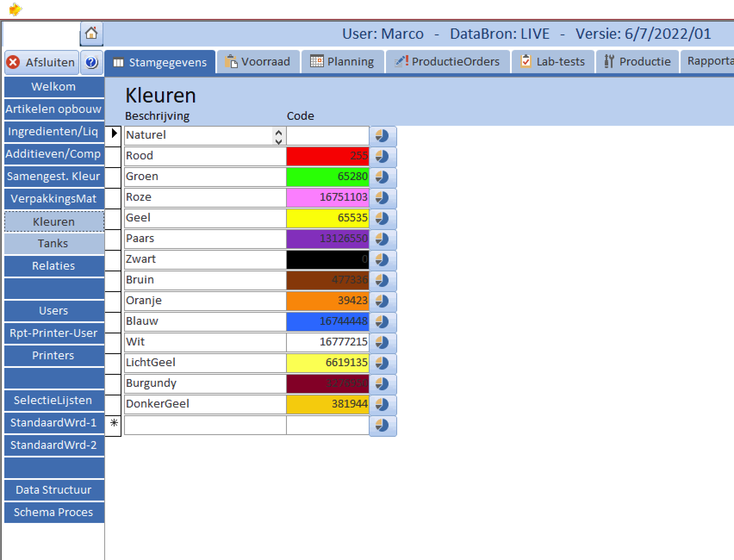Click the empty Beschrijving field in new row
Viewport: 734px width, 560px height.
coord(205,425)
